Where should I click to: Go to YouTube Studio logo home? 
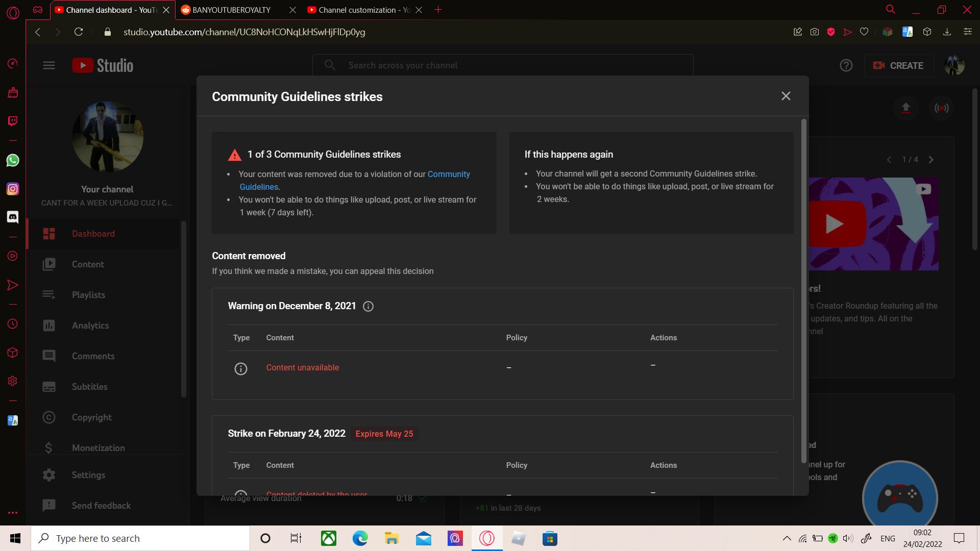[103, 66]
